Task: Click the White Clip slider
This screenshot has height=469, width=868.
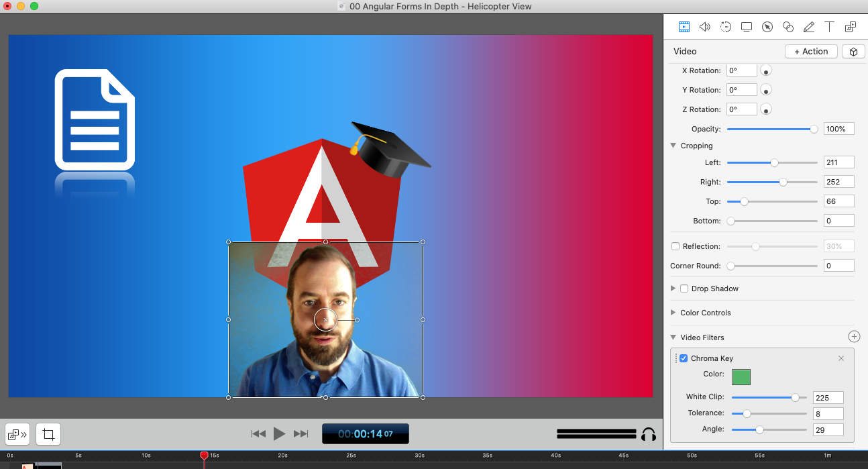Action: [769, 398]
